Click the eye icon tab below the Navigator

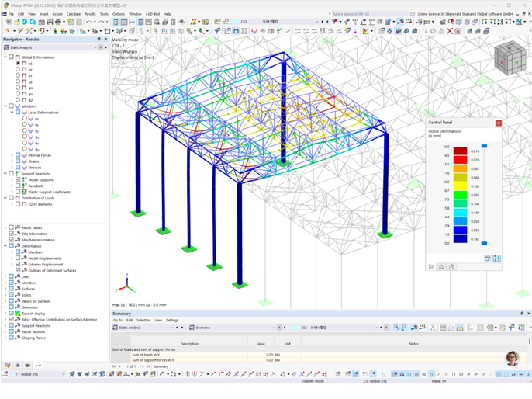coord(17,366)
